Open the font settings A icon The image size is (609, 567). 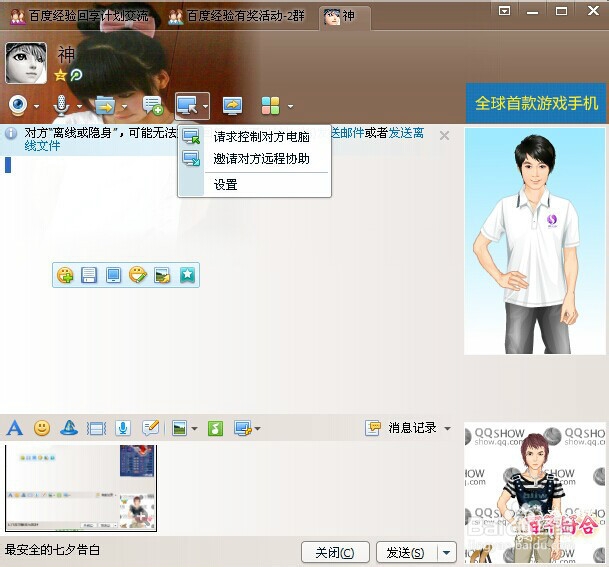click(x=15, y=428)
